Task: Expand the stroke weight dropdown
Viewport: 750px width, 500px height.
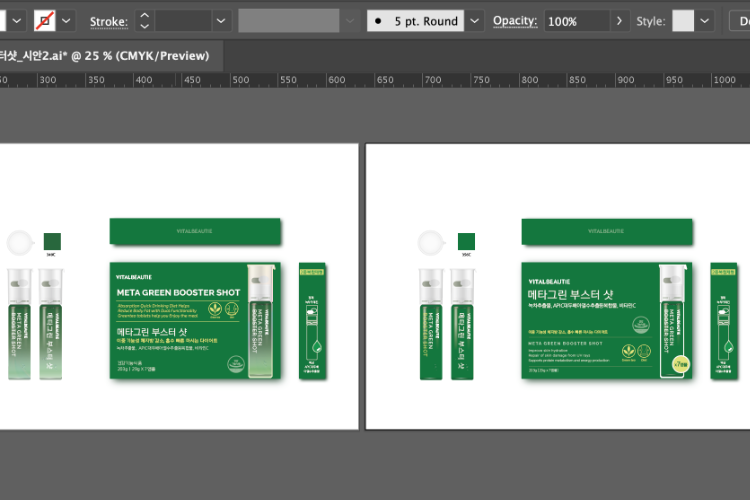Action: point(221,21)
